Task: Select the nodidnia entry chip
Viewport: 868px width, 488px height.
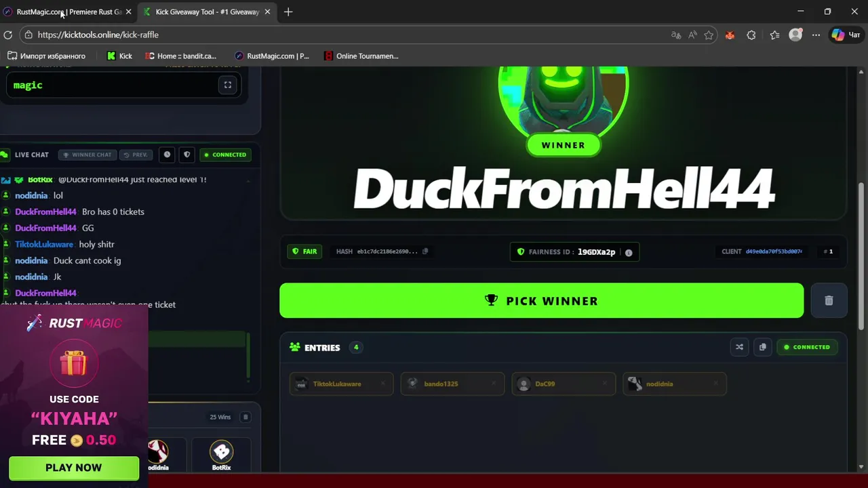Action: click(x=674, y=384)
